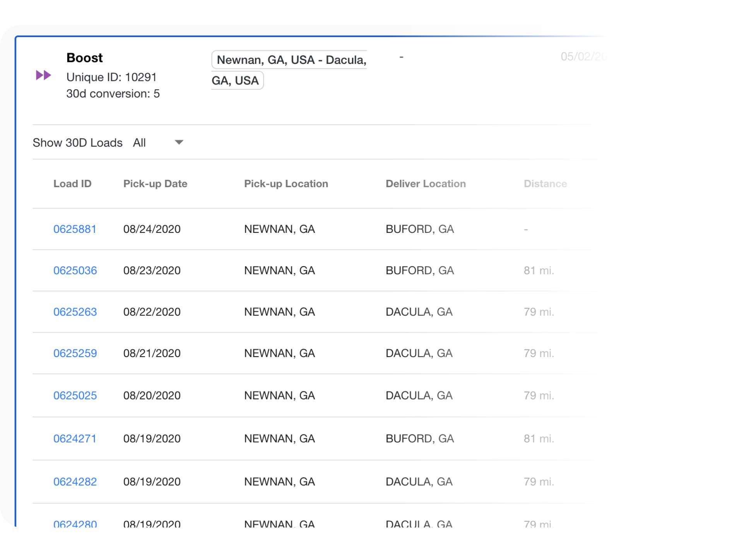Sort by Pick-up Location column header

(x=286, y=184)
